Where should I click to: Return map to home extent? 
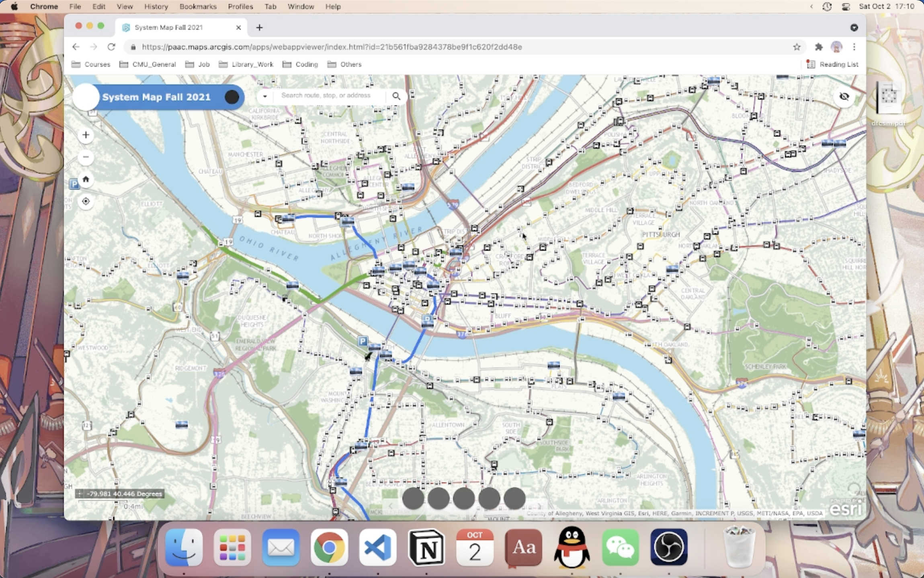click(x=86, y=179)
